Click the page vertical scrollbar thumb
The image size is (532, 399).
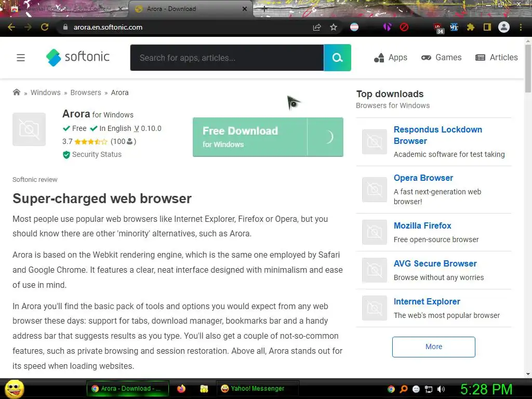[528, 69]
